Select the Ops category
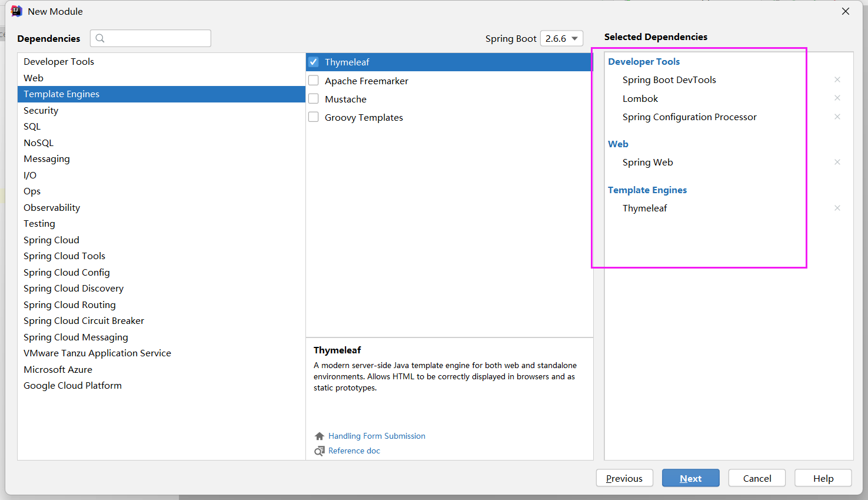 (x=161, y=191)
